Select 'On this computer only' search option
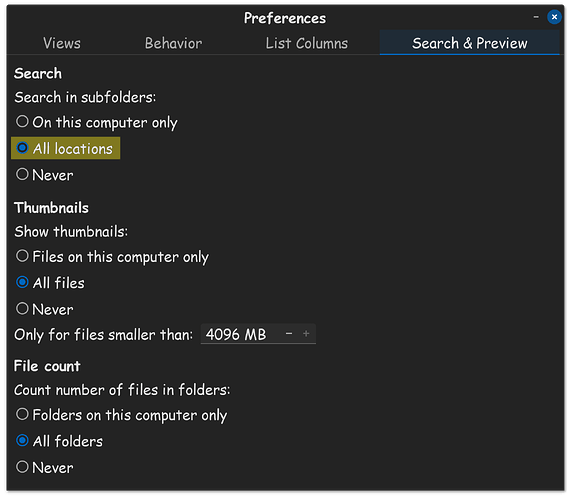 (97, 122)
